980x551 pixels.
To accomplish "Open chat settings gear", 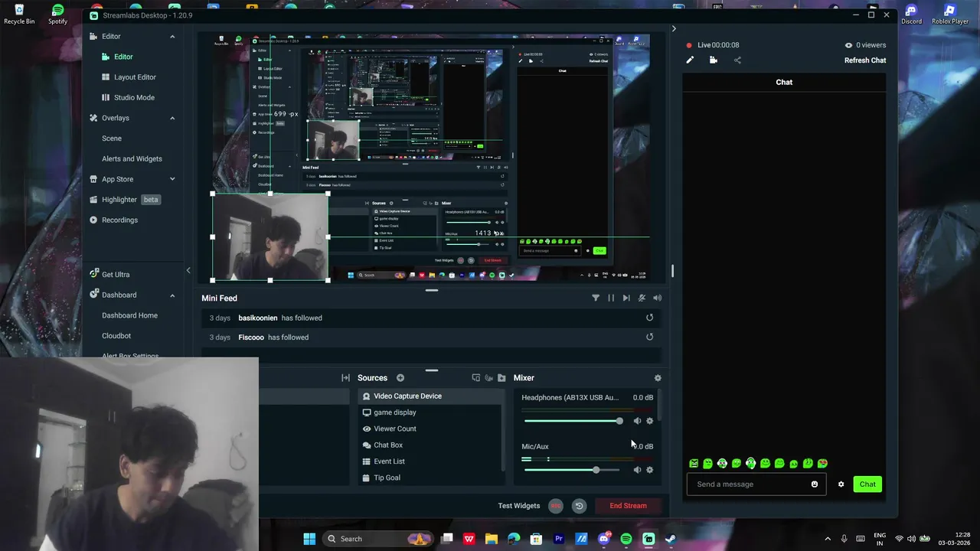I will (x=841, y=484).
